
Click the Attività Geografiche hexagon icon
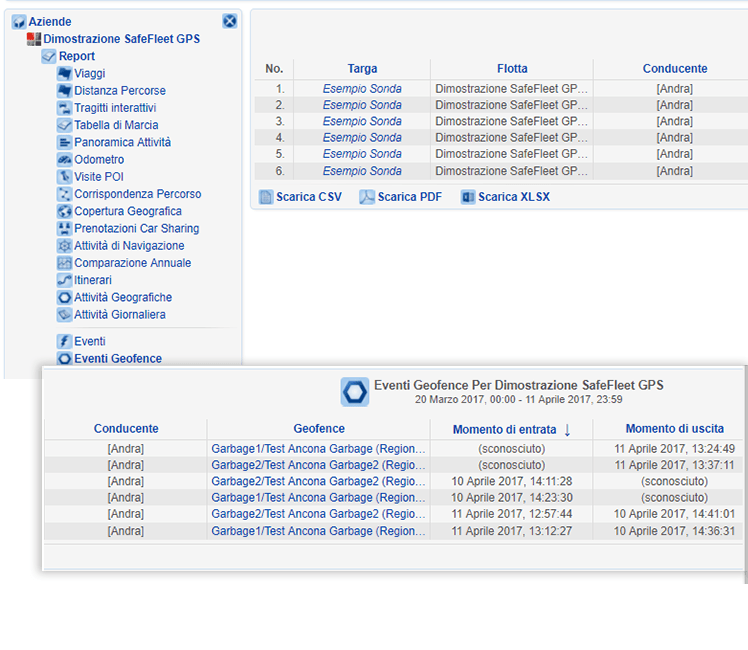click(x=64, y=298)
